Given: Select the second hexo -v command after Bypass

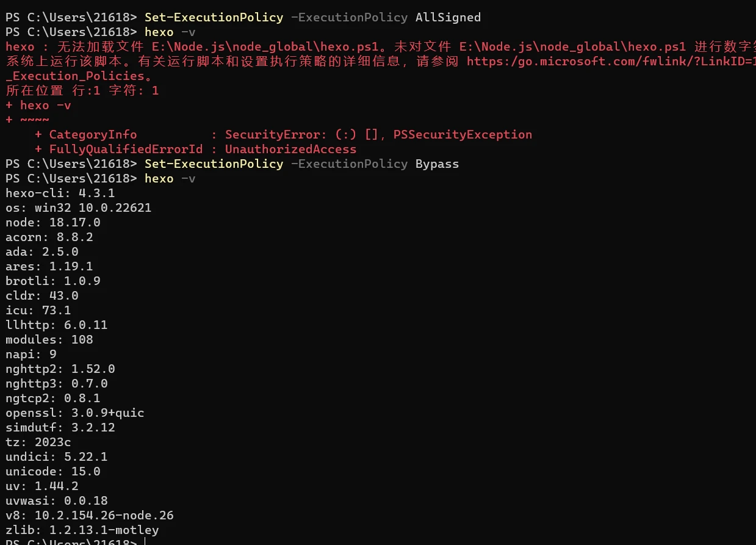Looking at the screenshot, I should pyautogui.click(x=170, y=178).
